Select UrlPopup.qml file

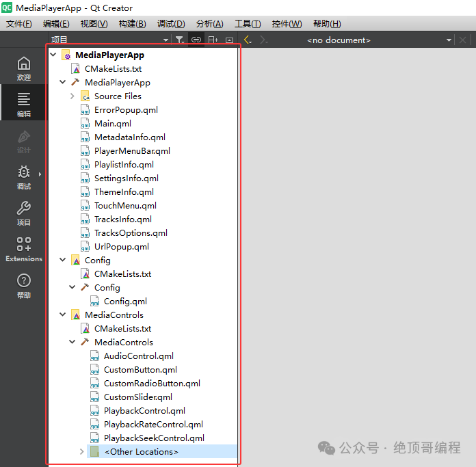122,246
